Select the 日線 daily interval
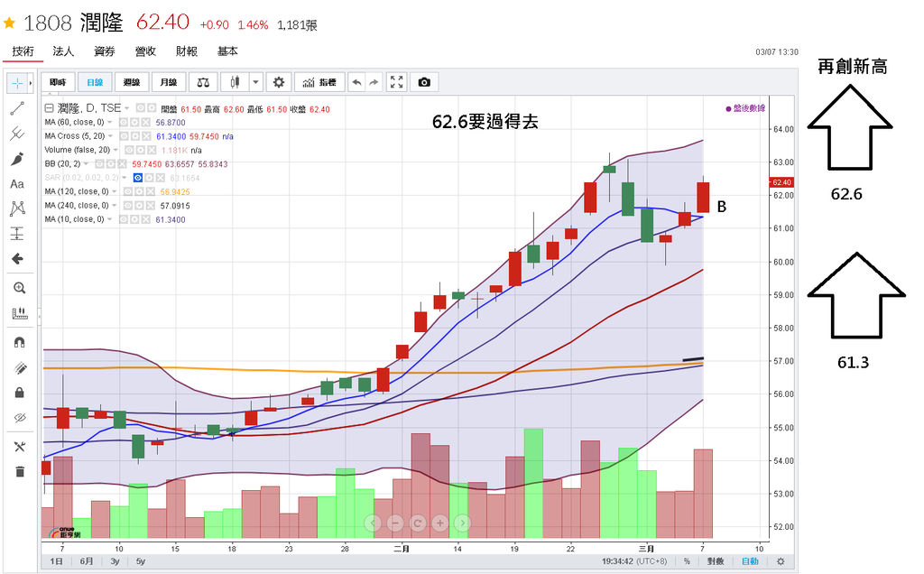The width and height of the screenshot is (924, 574). pyautogui.click(x=95, y=82)
